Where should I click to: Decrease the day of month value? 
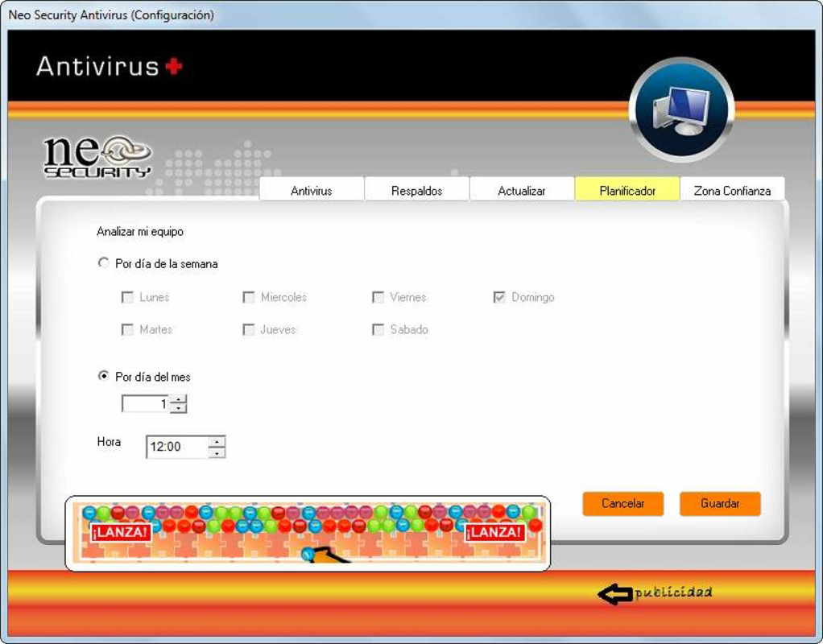179,408
